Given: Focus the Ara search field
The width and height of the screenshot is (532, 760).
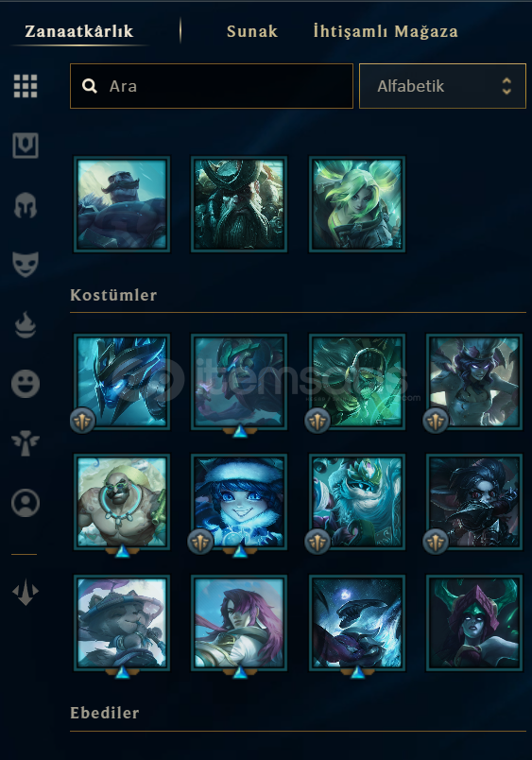Looking at the screenshot, I should pos(212,86).
